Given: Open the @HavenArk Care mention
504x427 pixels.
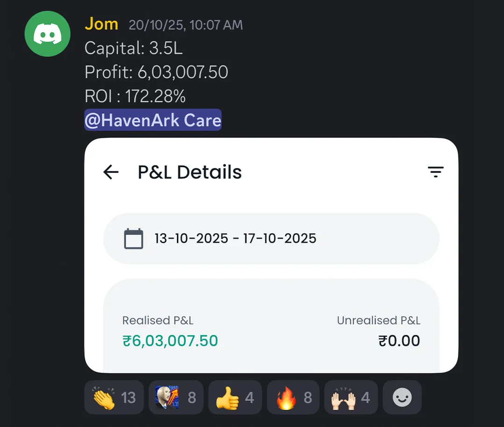Looking at the screenshot, I should tap(153, 120).
